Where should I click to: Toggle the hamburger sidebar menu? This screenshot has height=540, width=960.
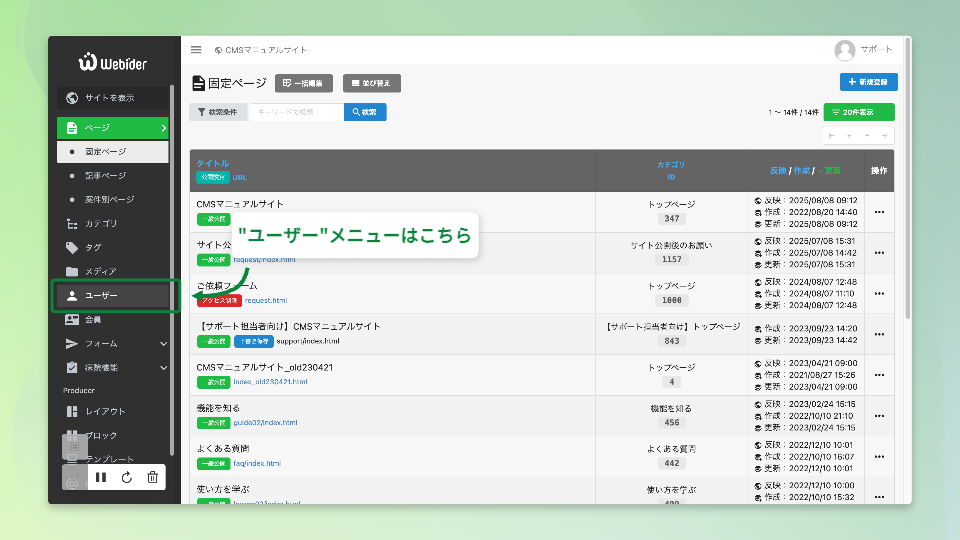(x=196, y=50)
